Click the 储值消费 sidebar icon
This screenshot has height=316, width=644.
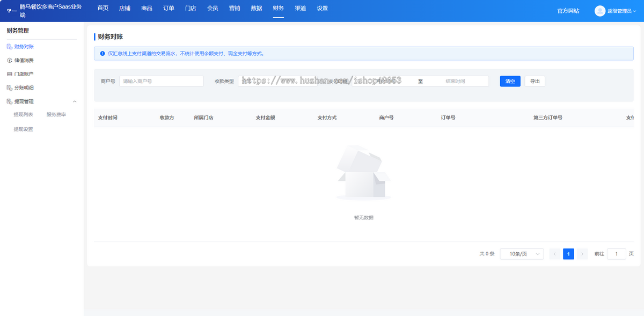click(x=9, y=61)
